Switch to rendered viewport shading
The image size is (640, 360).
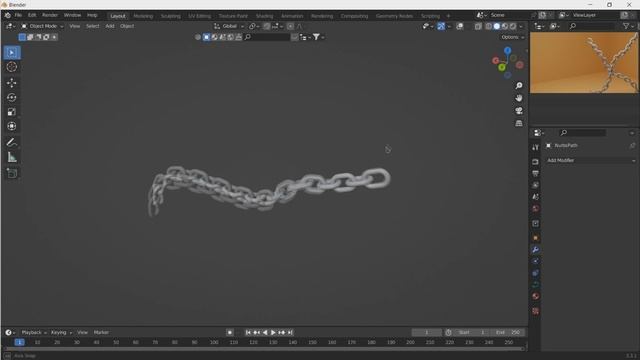pos(513,26)
